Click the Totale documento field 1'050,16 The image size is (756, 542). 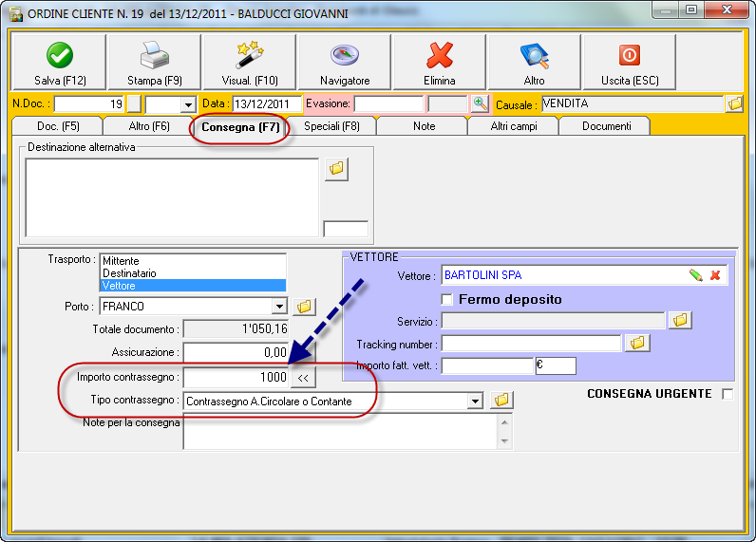point(236,329)
